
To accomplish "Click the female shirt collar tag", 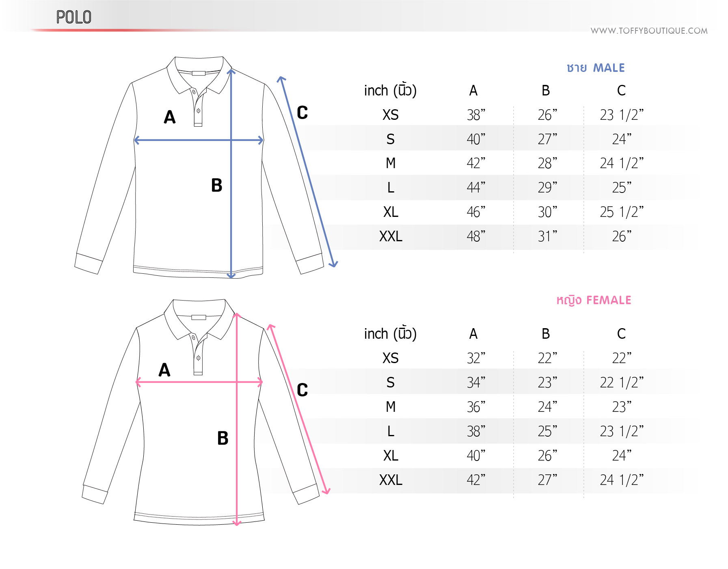I will 199,317.
